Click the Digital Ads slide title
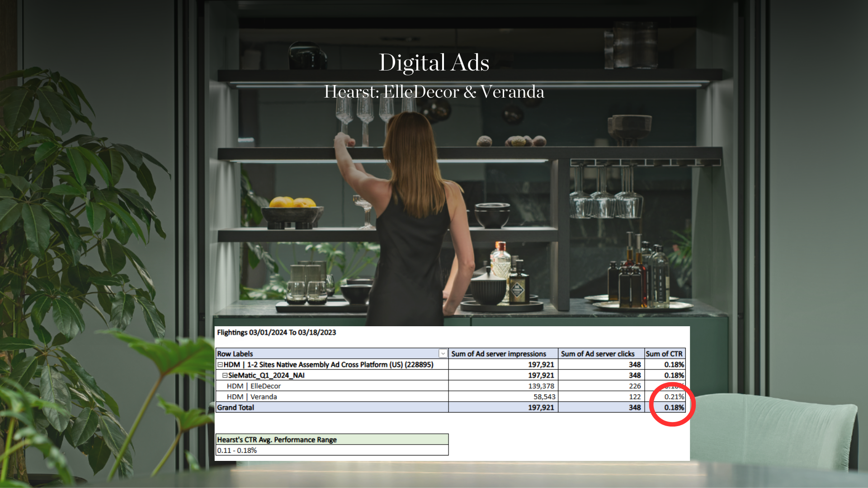Screen dimensions: 868x488 click(434, 62)
